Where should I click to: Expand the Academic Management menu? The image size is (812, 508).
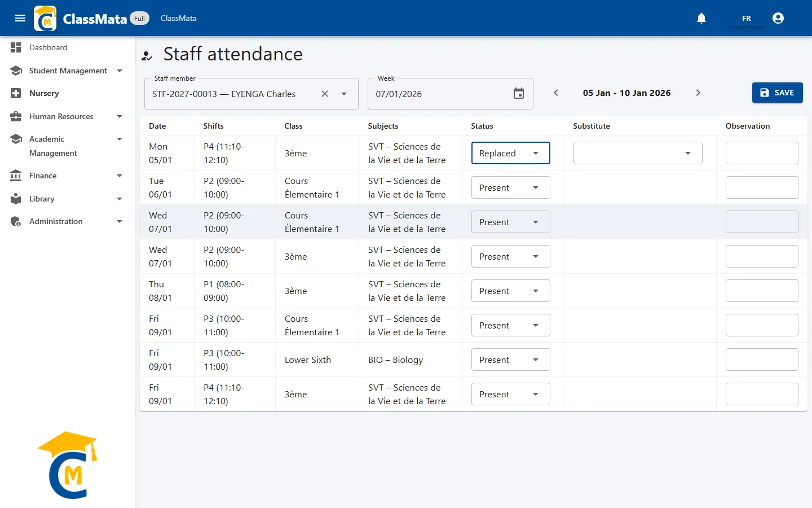coord(120,139)
